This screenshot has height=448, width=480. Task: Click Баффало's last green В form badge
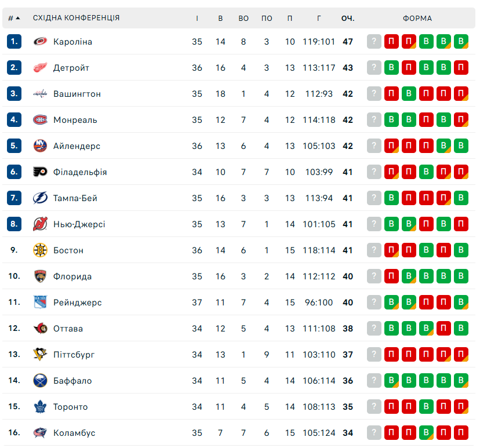pos(461,381)
